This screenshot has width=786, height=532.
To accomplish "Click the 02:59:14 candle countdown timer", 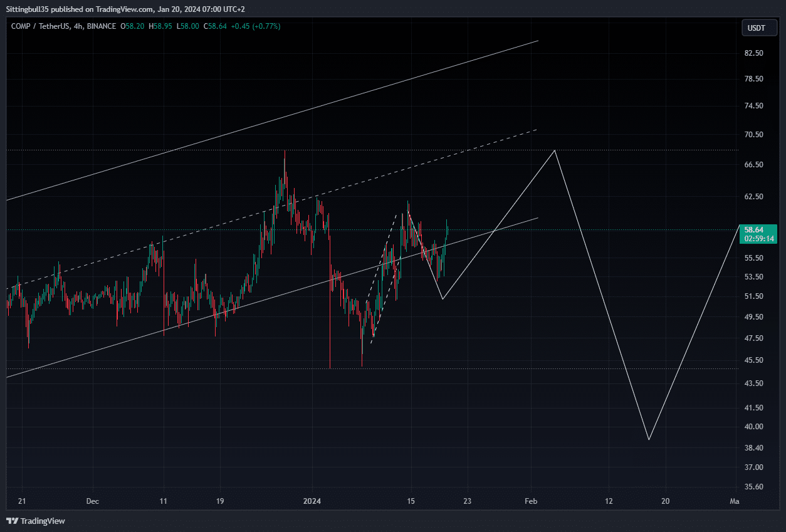I will 758,239.
